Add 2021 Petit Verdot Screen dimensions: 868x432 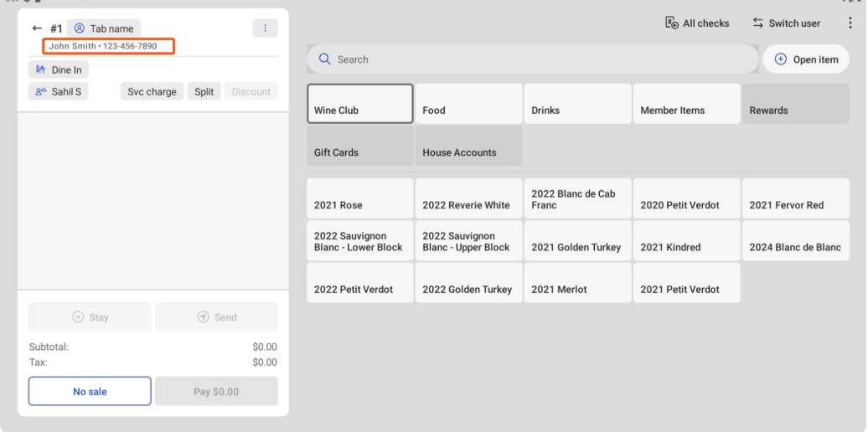[687, 283]
